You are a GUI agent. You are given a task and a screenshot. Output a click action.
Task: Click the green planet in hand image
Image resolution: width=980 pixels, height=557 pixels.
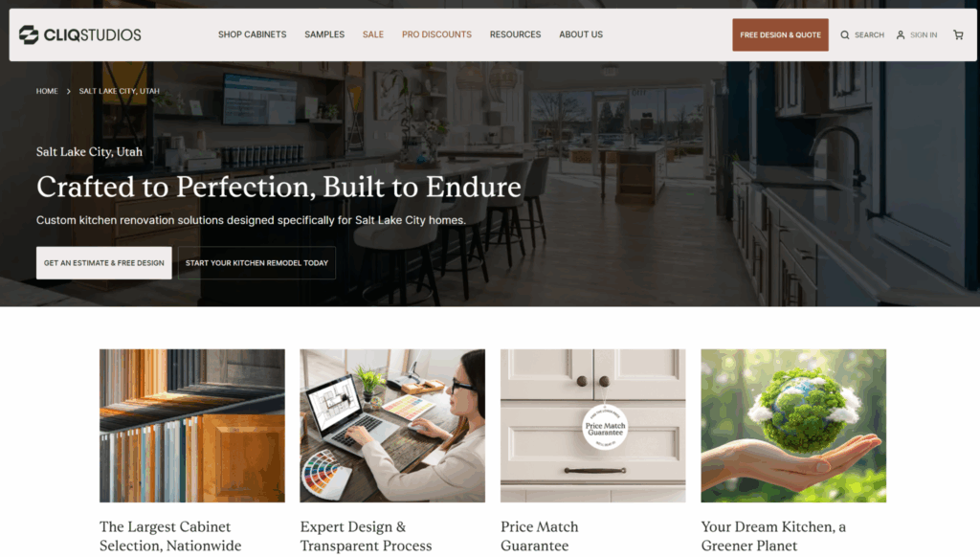793,426
